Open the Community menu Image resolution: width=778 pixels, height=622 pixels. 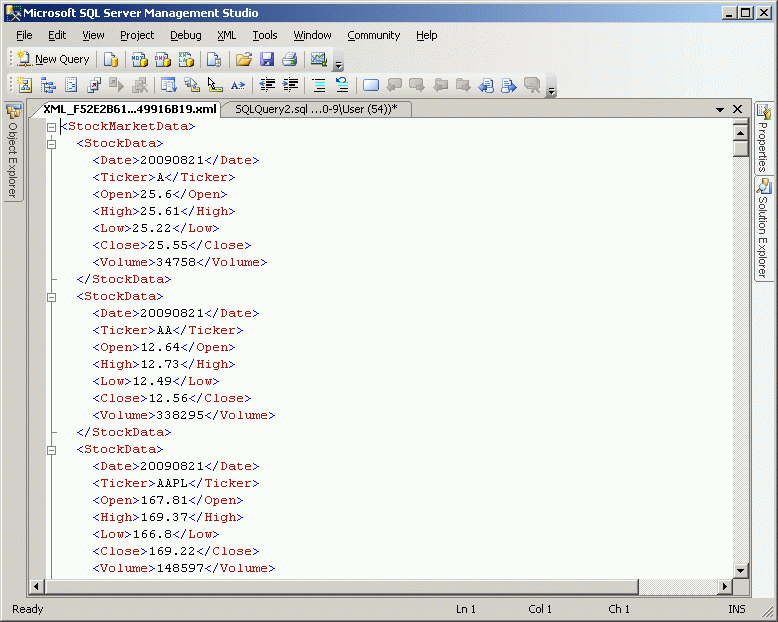373,35
